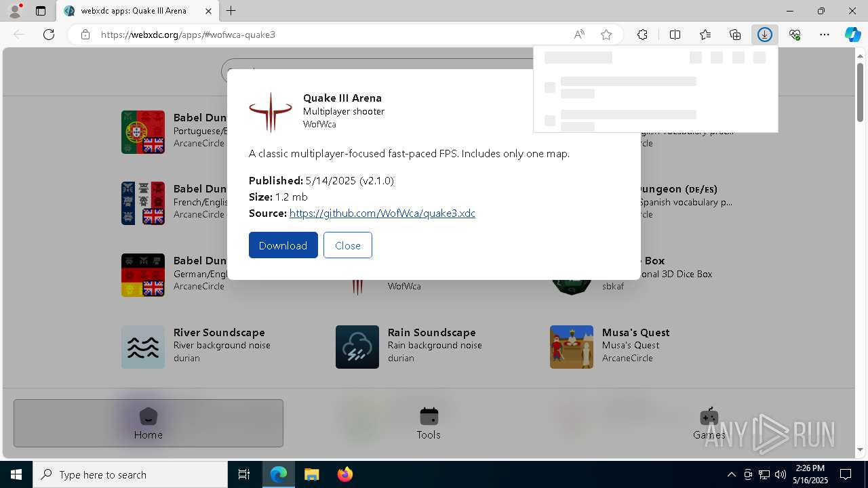Toggle Read aloud icon in address bar
This screenshot has height=488, width=868.
click(579, 35)
